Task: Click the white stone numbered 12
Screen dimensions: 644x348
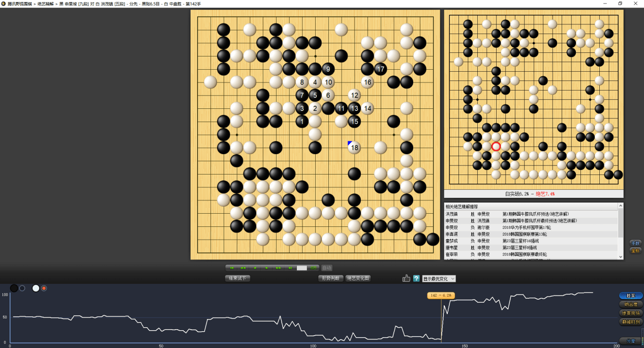Action: coord(354,95)
